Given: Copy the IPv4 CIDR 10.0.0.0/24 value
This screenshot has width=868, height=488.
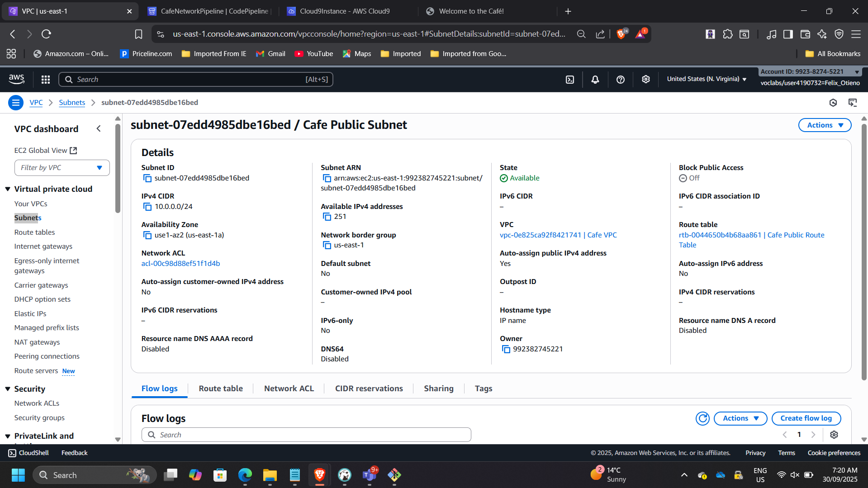Looking at the screenshot, I should click(x=147, y=207).
